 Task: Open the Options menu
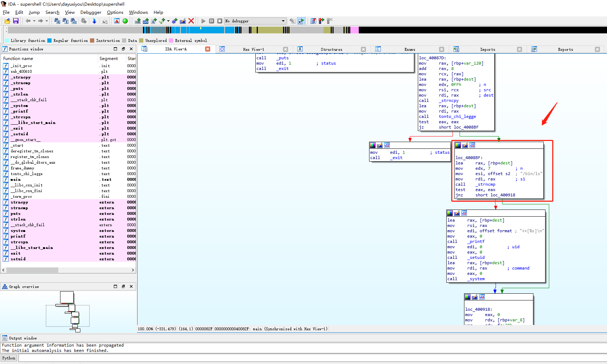tap(115, 12)
